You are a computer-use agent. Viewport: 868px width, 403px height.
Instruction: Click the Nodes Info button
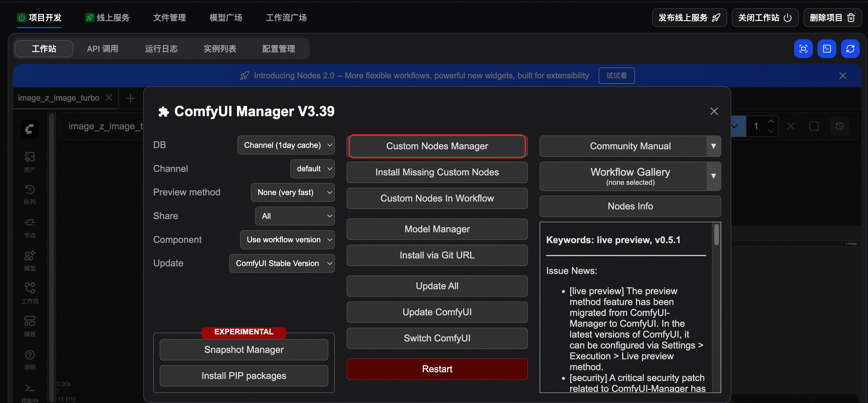coord(630,206)
